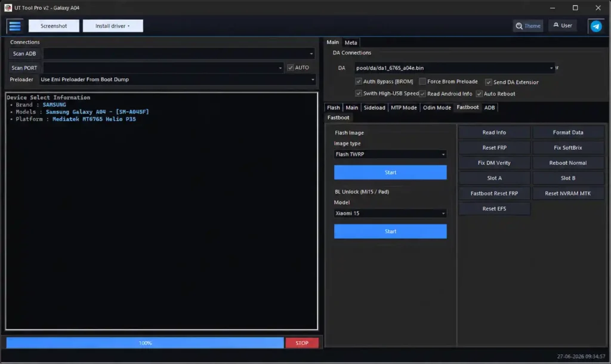Click the Read Info button
The image size is (611, 364).
(x=494, y=132)
